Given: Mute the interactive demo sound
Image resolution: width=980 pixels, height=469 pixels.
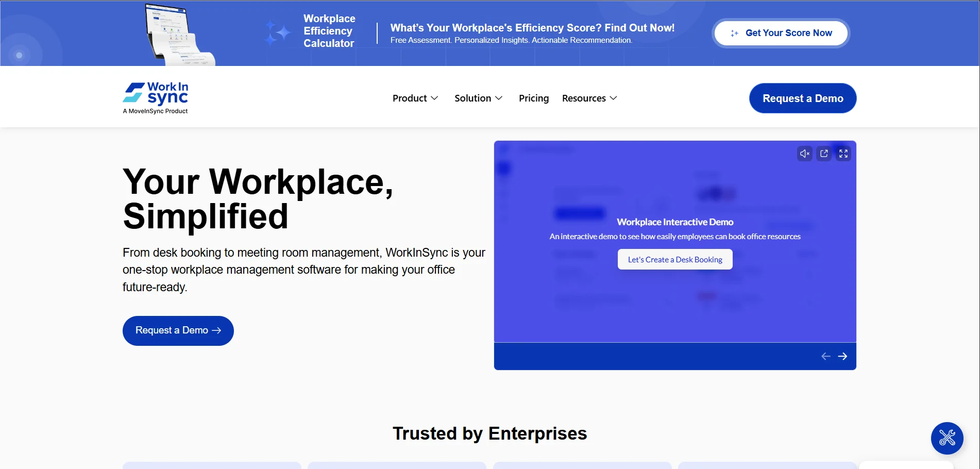Looking at the screenshot, I should pos(804,153).
